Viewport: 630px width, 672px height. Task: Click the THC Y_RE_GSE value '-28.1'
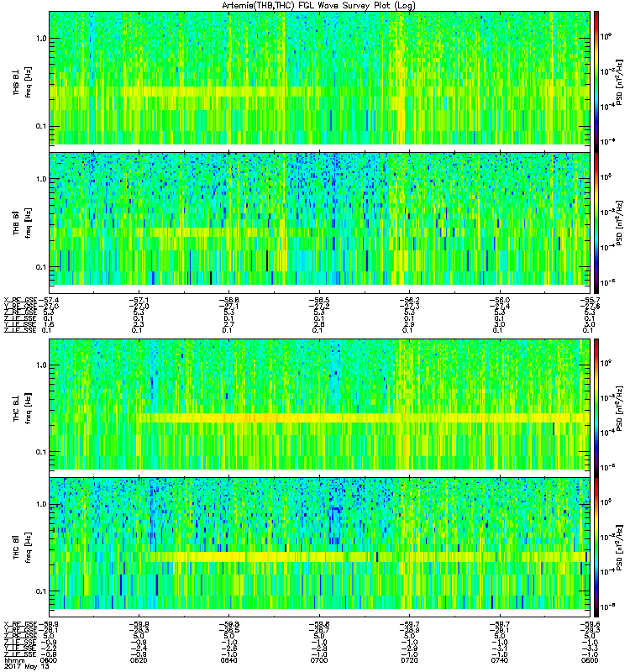(x=48, y=630)
